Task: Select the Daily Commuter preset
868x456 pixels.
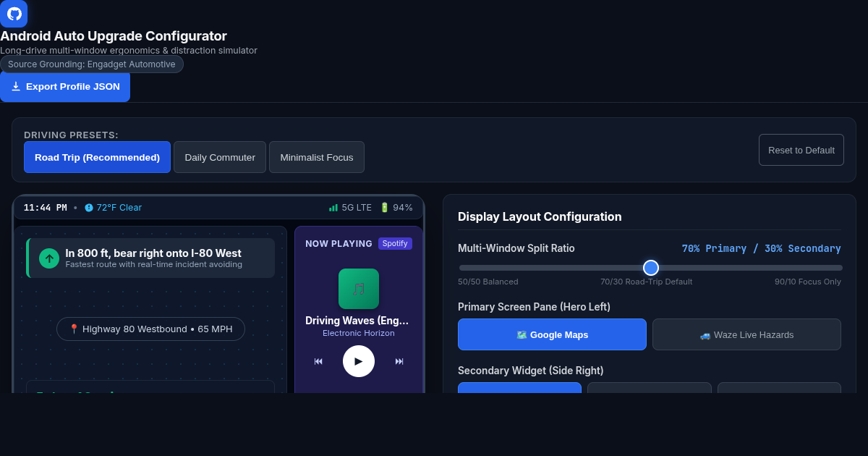Action: point(220,157)
